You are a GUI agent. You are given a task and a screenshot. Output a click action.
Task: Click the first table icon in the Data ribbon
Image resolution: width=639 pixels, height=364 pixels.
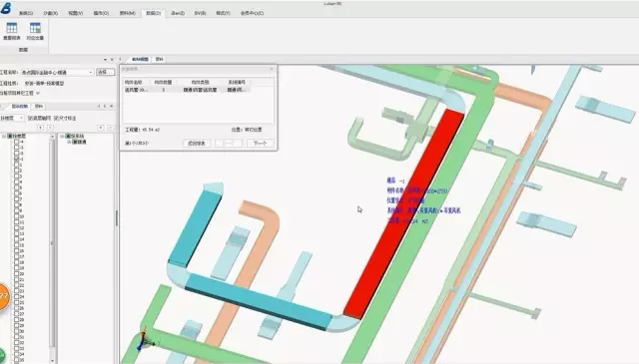12,28
